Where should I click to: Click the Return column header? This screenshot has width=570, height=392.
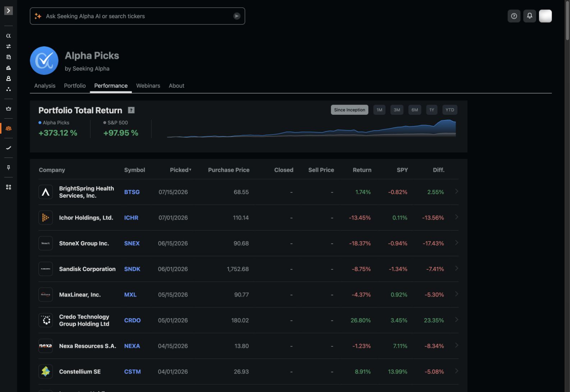362,170
